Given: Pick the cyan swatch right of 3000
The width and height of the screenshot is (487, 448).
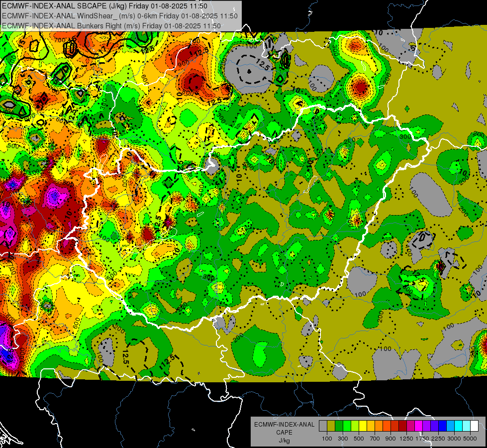Looking at the screenshot, I should point(459,426).
